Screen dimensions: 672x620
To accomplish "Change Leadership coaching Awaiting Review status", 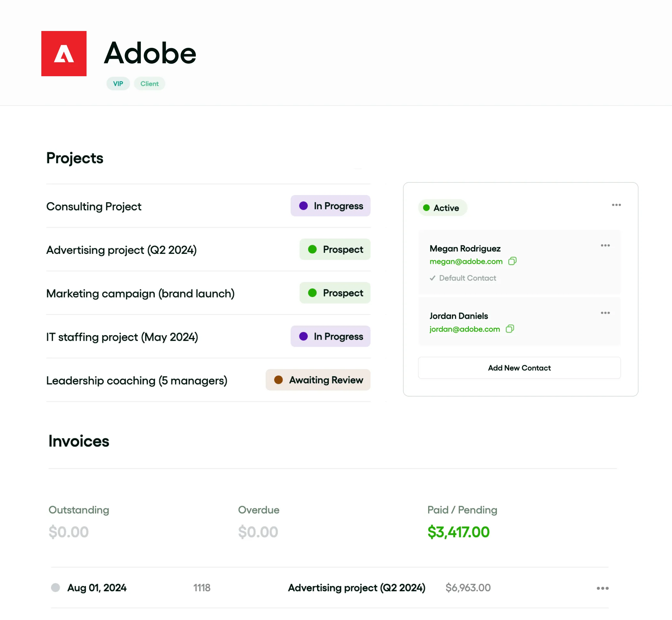I will pyautogui.click(x=318, y=380).
